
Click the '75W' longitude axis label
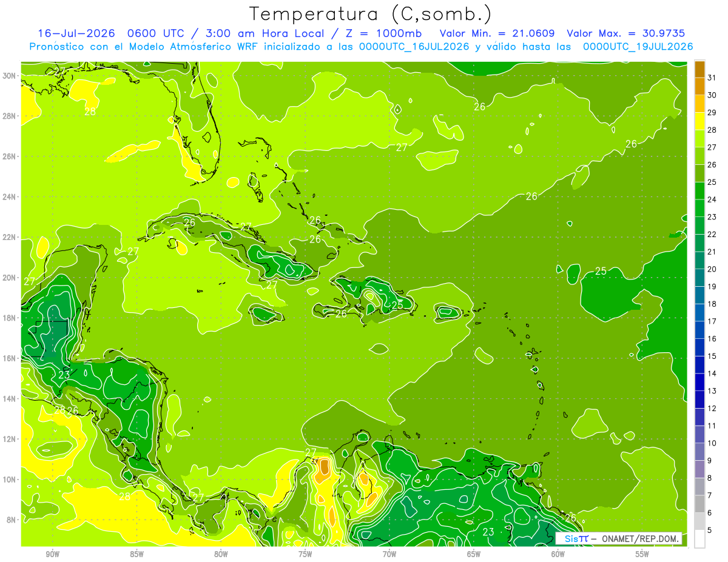click(x=305, y=554)
